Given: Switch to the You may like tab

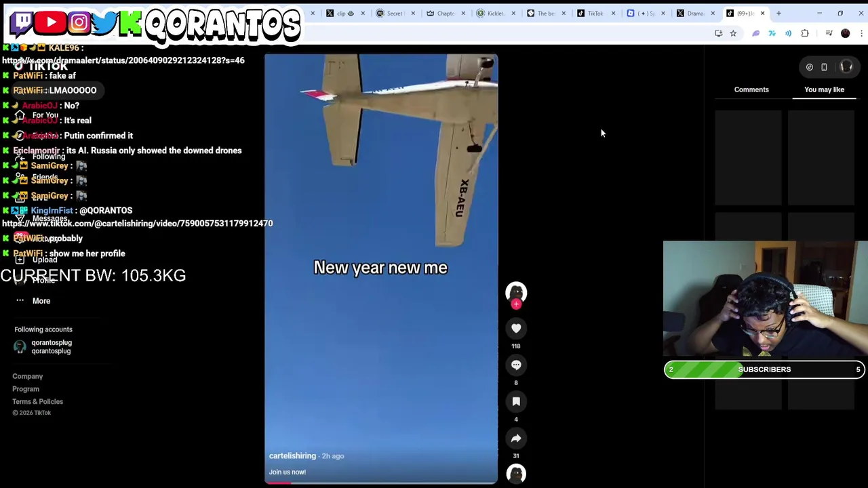Looking at the screenshot, I should [x=824, y=89].
